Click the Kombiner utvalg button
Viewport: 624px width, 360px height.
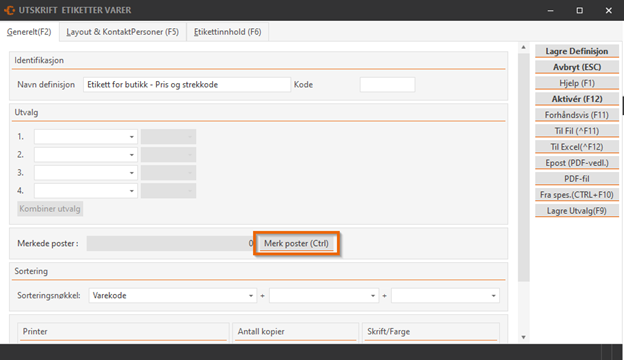[50, 208]
